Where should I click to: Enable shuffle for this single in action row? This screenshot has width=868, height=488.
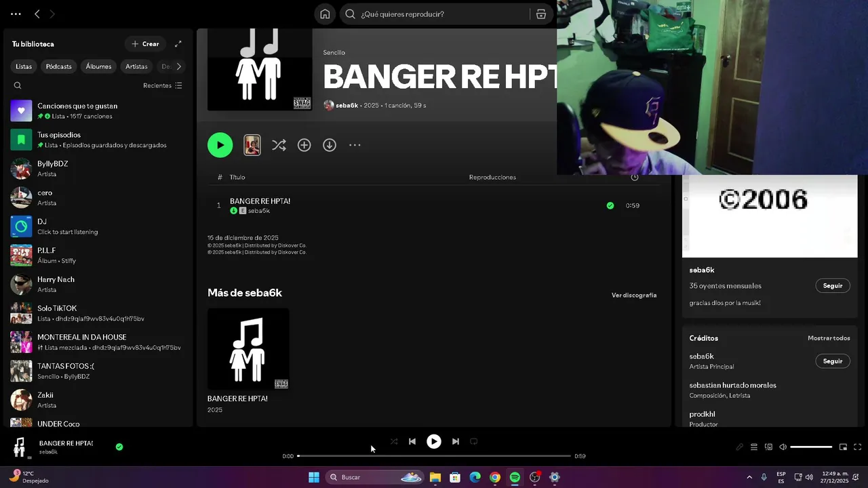(x=279, y=145)
